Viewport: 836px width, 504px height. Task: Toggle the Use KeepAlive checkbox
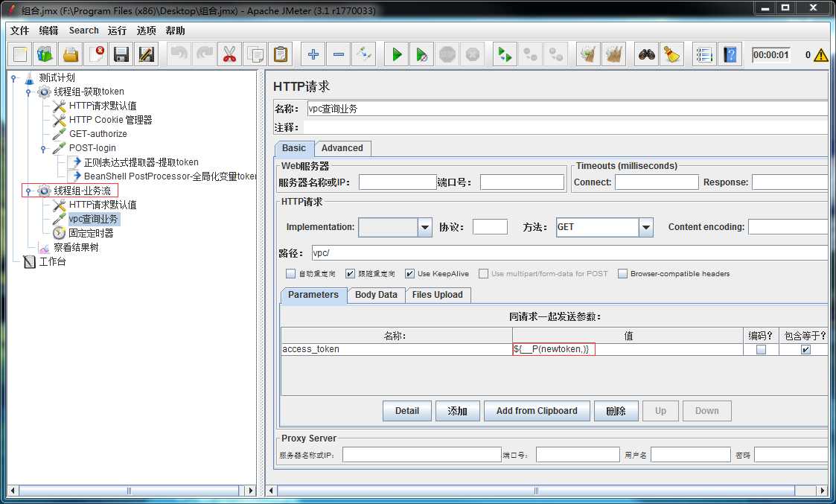pos(409,274)
